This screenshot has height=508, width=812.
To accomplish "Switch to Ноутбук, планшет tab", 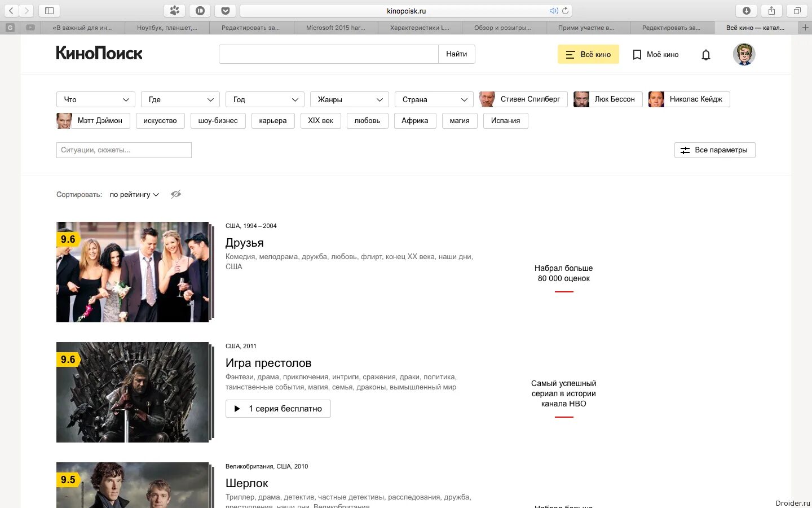I will point(167,28).
